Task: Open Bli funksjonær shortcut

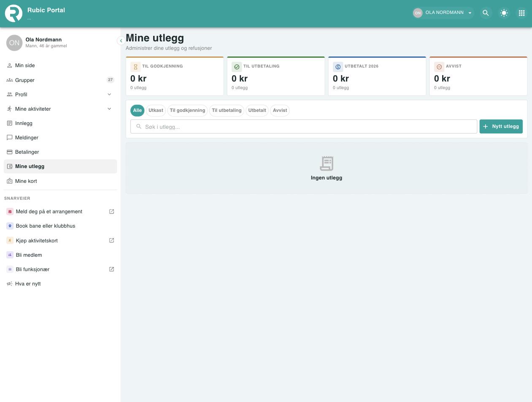Action: point(60,269)
